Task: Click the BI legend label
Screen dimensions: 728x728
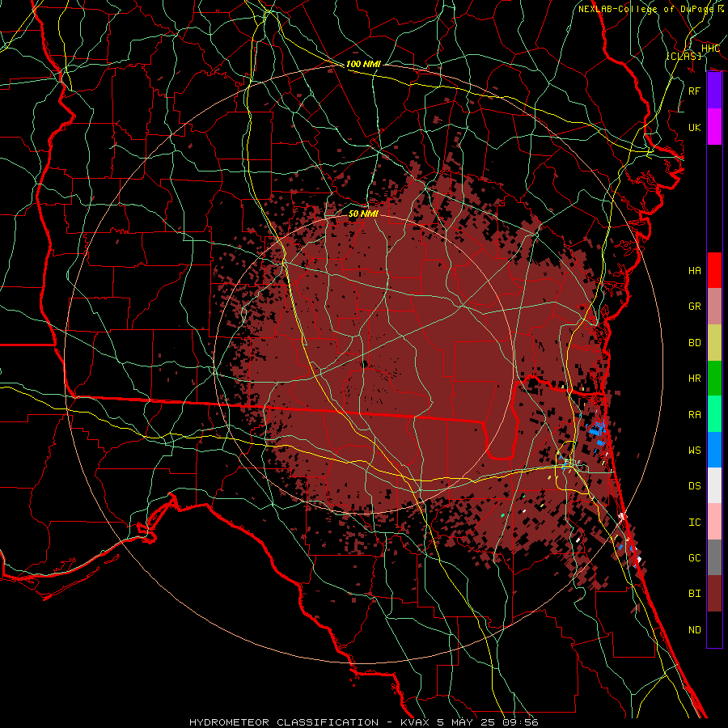Action: pyautogui.click(x=694, y=594)
